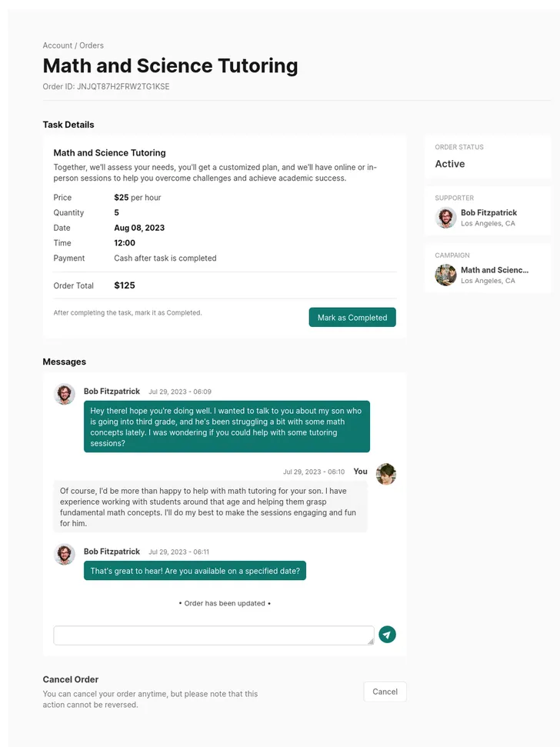Click the Order Total $125 amount
Screen dimensions: 560x747
[x=125, y=285]
